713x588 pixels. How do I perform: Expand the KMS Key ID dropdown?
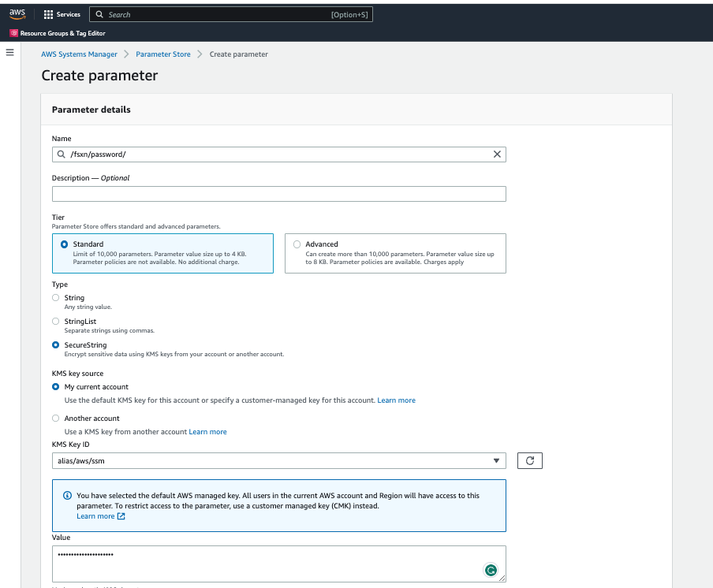[x=496, y=460]
